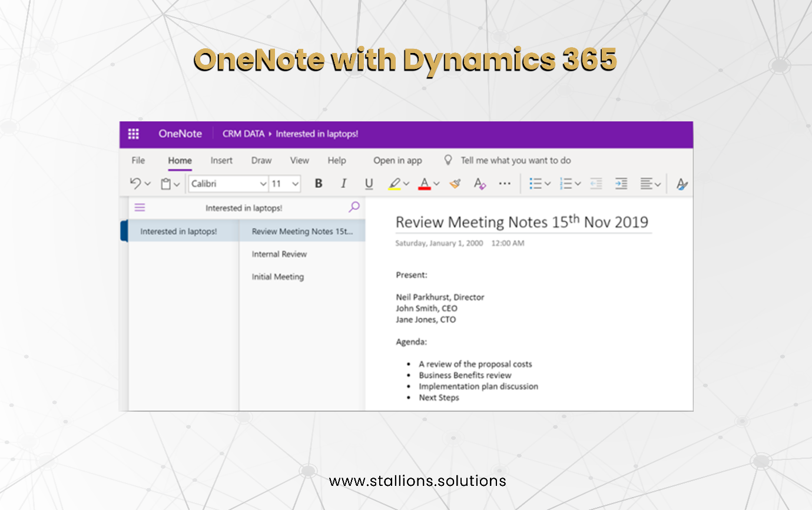The image size is (812, 510).
Task: Click the date Saturday, January 1, 2000
Action: 439,243
